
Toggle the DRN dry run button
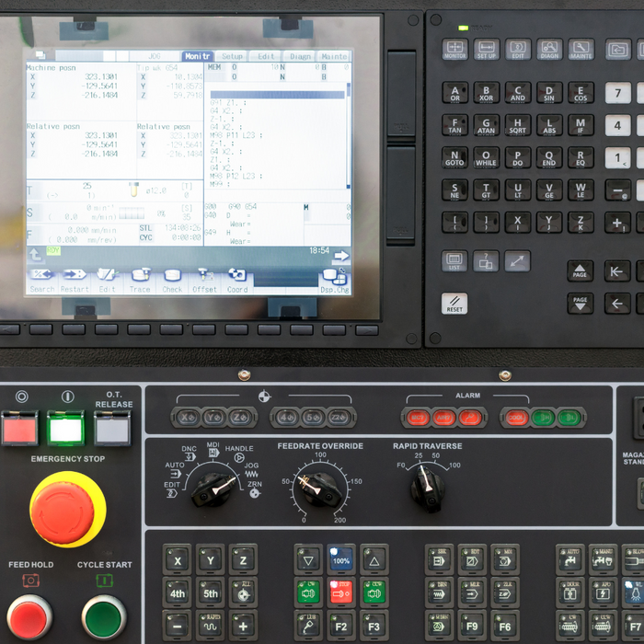[439, 592]
